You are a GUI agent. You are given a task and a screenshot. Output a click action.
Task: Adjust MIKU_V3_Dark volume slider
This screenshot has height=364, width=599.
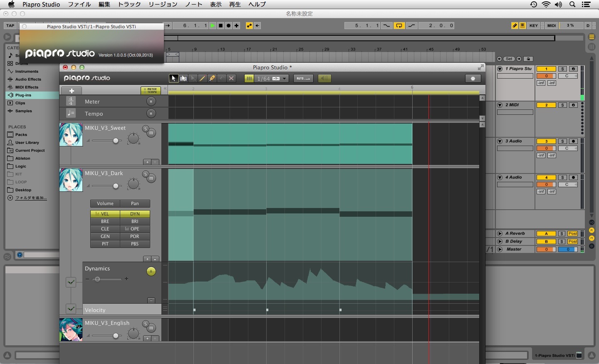point(106,186)
